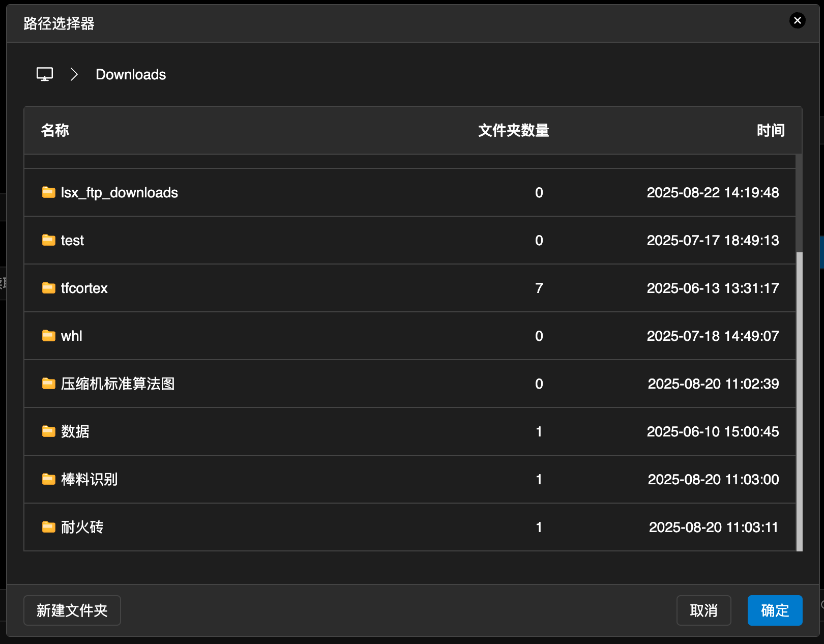The image size is (824, 644).
Task: Select Downloads in the breadcrumb path
Action: pyautogui.click(x=131, y=75)
